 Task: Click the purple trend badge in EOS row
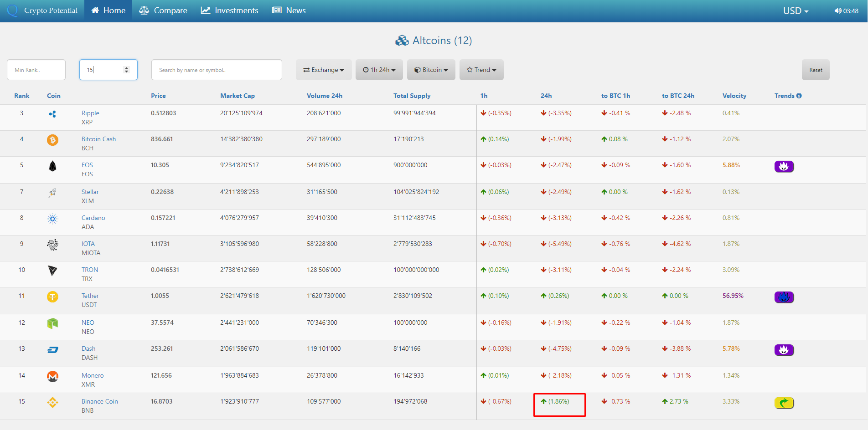pyautogui.click(x=784, y=166)
